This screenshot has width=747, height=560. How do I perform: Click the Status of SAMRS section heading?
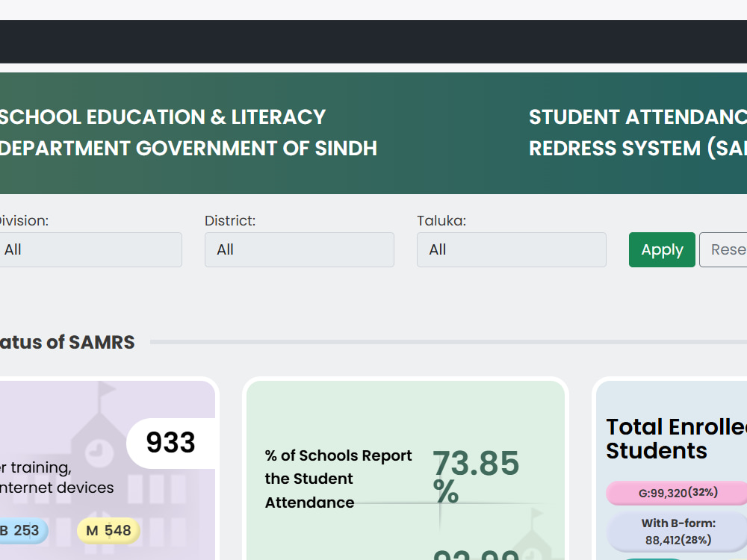pyautogui.click(x=67, y=343)
